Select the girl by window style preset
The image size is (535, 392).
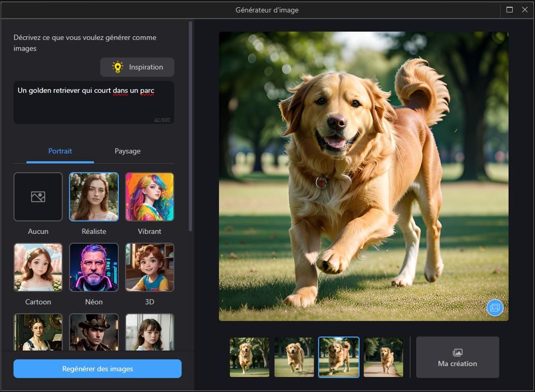click(149, 333)
